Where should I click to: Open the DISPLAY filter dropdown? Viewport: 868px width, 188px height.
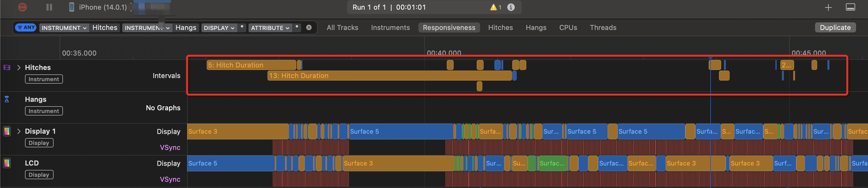219,28
